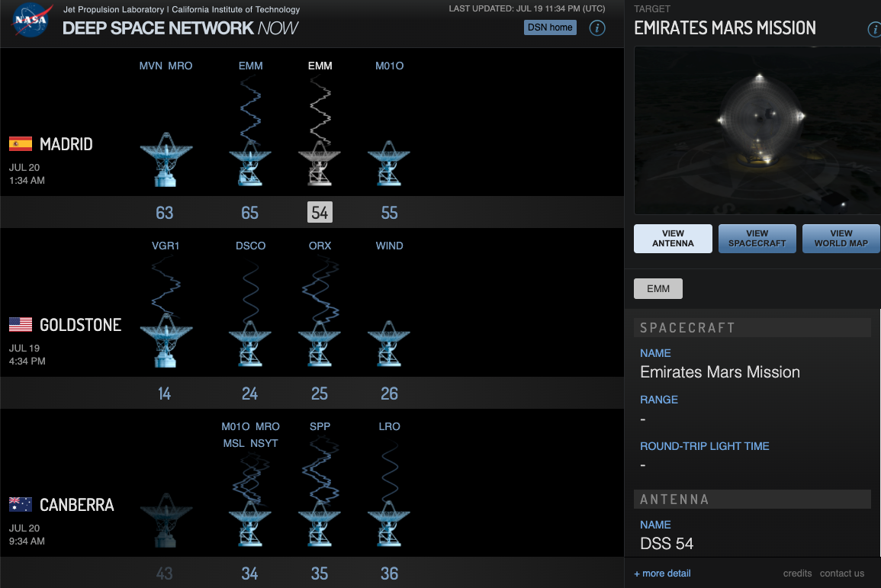This screenshot has height=588, width=881.
Task: Click LRO spacecraft label
Action: pyautogui.click(x=389, y=426)
